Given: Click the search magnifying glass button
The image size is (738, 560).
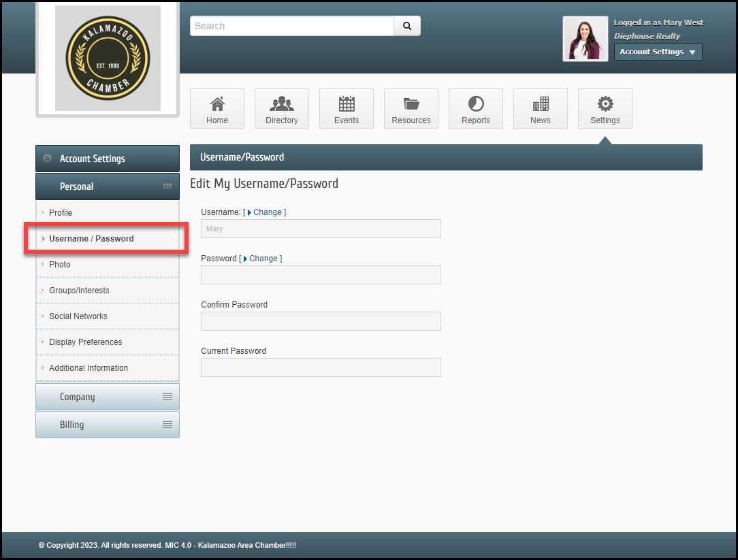Looking at the screenshot, I should pyautogui.click(x=407, y=26).
